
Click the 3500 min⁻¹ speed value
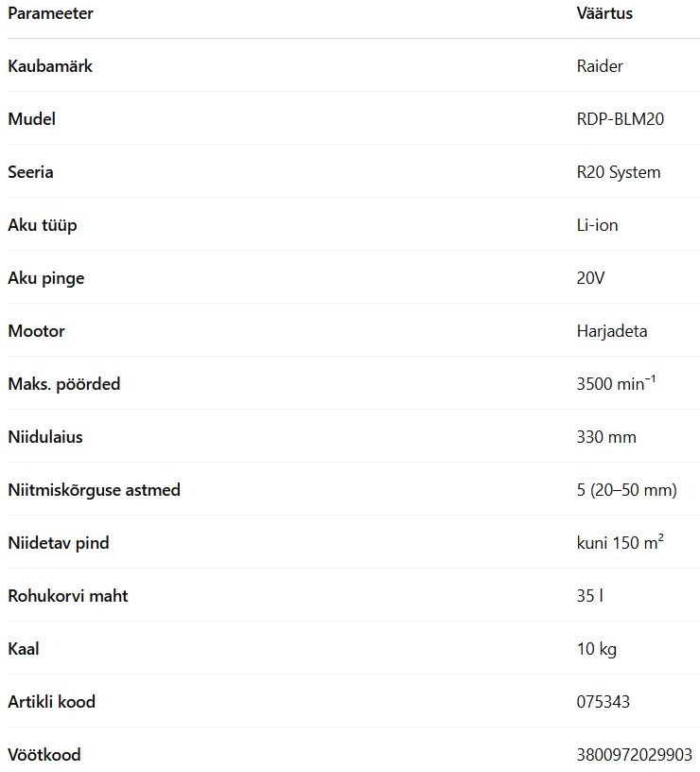tap(616, 383)
